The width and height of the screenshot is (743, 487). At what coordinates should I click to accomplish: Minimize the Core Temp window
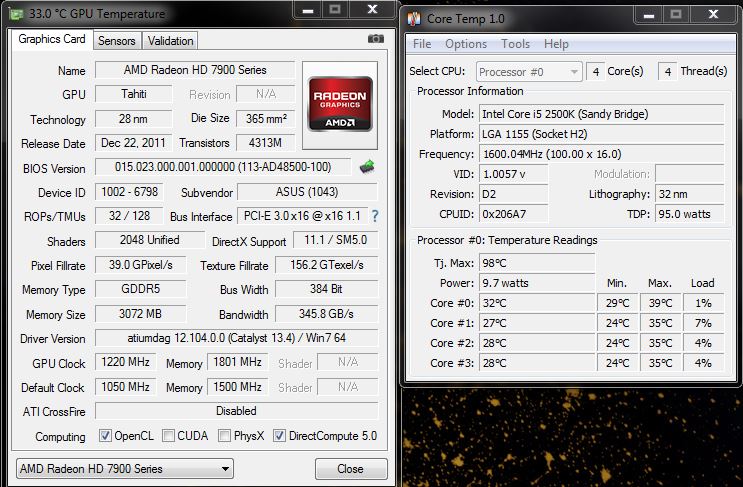click(x=649, y=15)
